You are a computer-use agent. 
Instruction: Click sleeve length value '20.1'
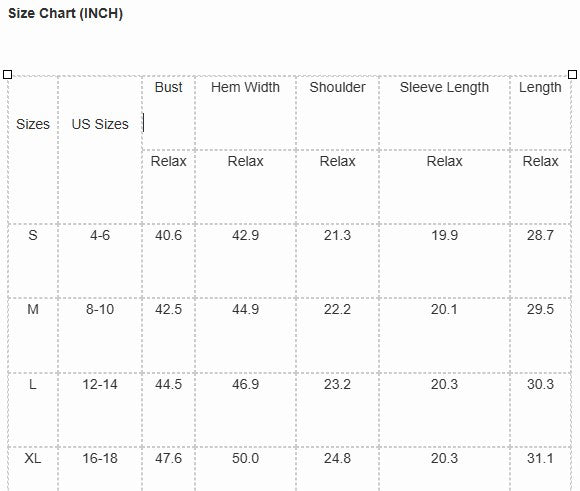click(x=444, y=309)
